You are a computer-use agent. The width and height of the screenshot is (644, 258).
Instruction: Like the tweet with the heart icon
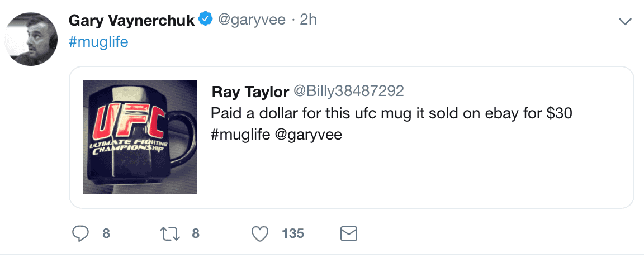(259, 234)
